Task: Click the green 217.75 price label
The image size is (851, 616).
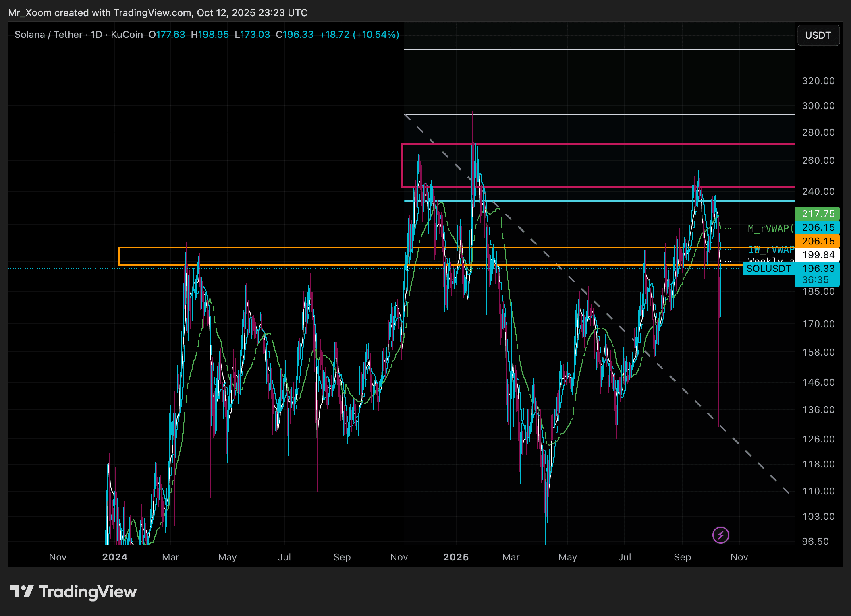Action: click(x=818, y=214)
